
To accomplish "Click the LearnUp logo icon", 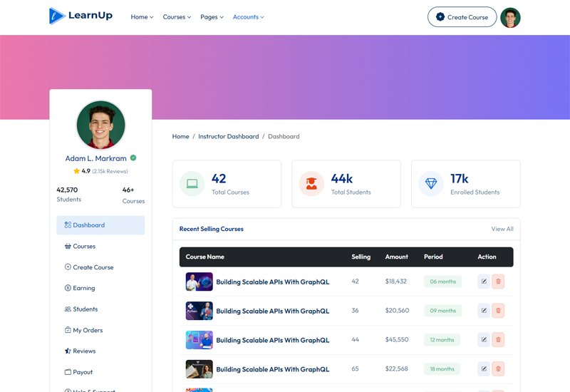I will [x=57, y=16].
